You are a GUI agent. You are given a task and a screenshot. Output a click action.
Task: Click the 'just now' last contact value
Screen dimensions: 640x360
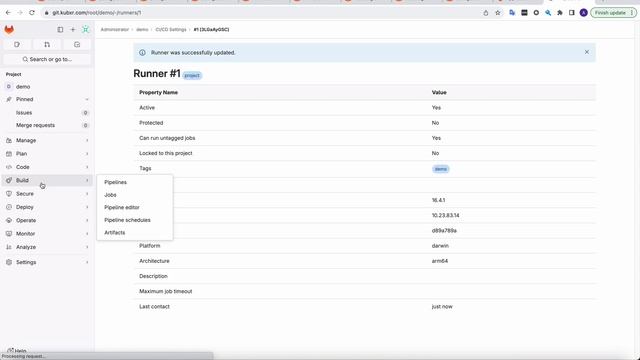[x=442, y=307]
